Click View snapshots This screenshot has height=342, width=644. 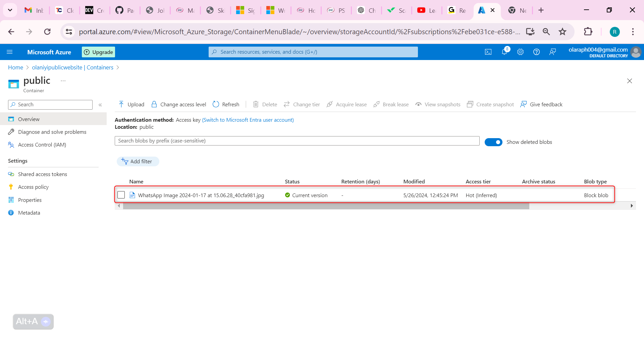(x=438, y=104)
